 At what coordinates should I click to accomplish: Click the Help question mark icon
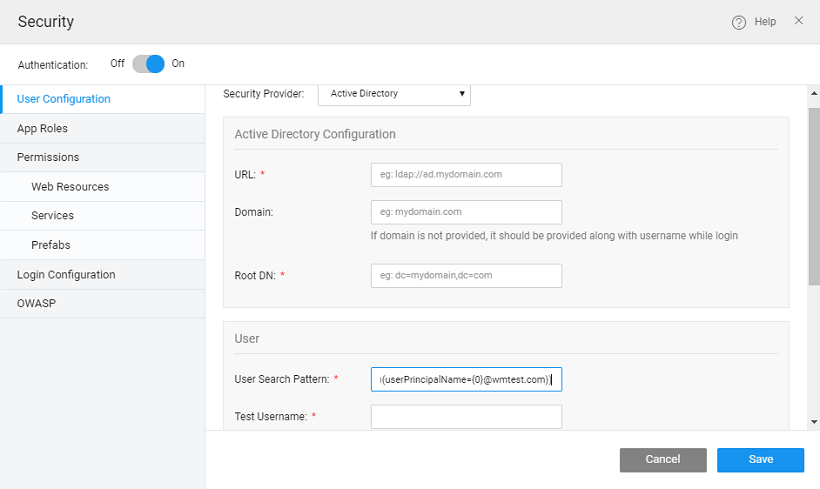pyautogui.click(x=739, y=22)
